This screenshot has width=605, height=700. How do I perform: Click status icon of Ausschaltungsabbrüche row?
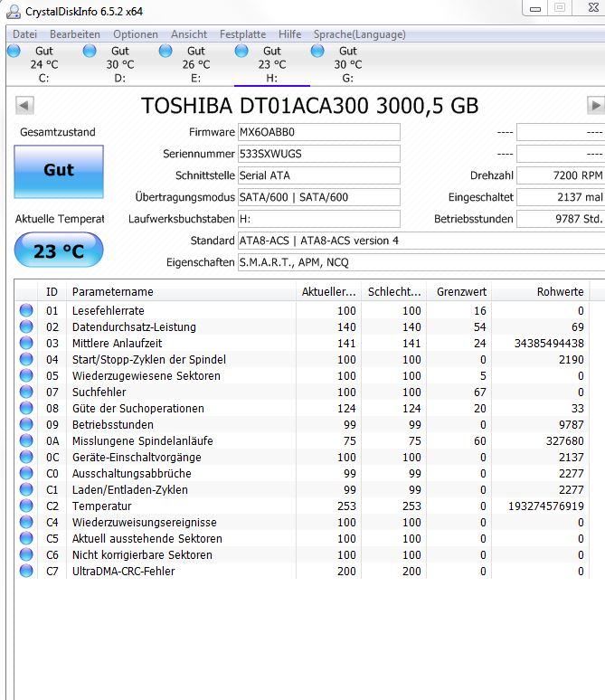pyautogui.click(x=26, y=473)
